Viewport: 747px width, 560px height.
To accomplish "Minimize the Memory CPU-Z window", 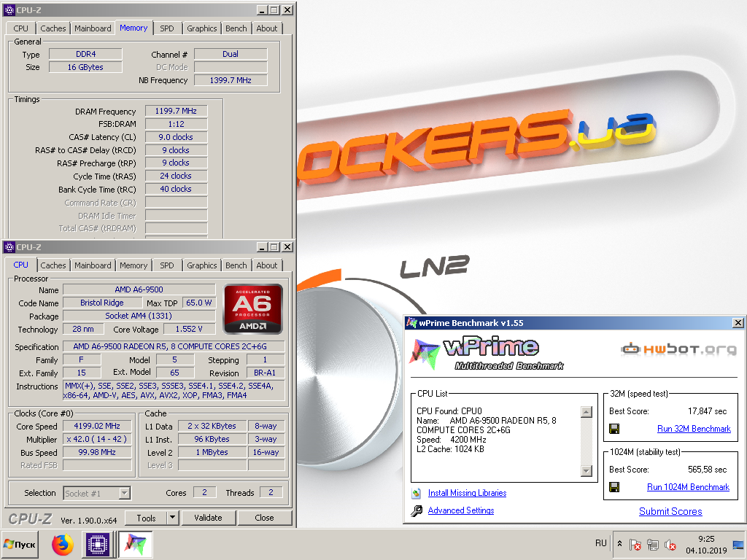I will 262,10.
